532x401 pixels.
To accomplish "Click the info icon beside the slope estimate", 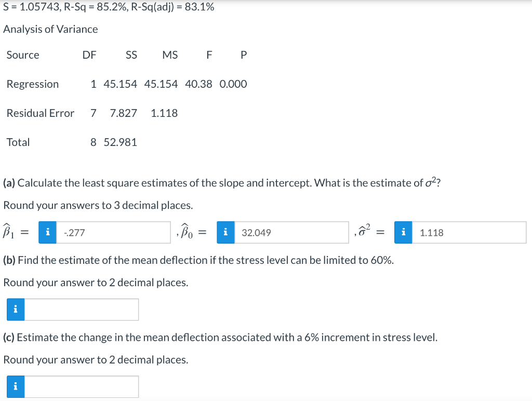I will [x=47, y=232].
